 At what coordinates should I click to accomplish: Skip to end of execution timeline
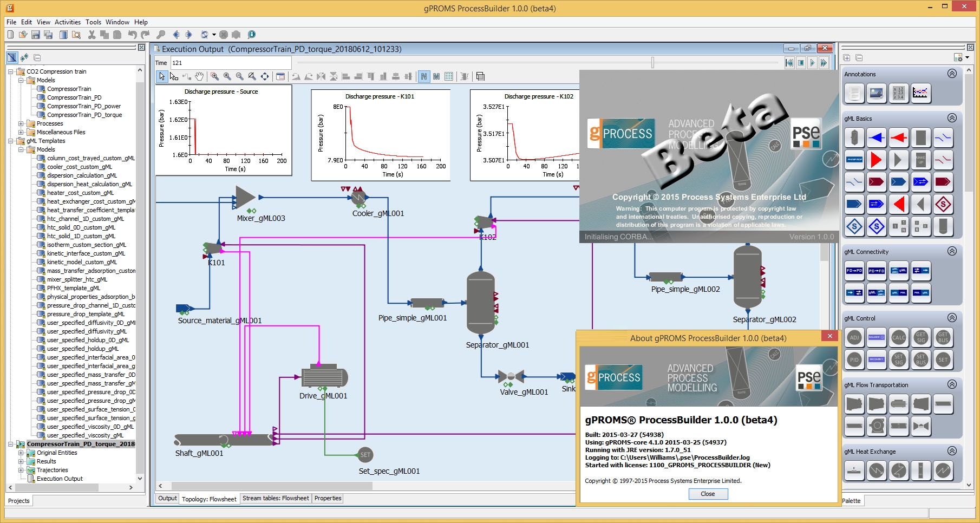coord(824,63)
